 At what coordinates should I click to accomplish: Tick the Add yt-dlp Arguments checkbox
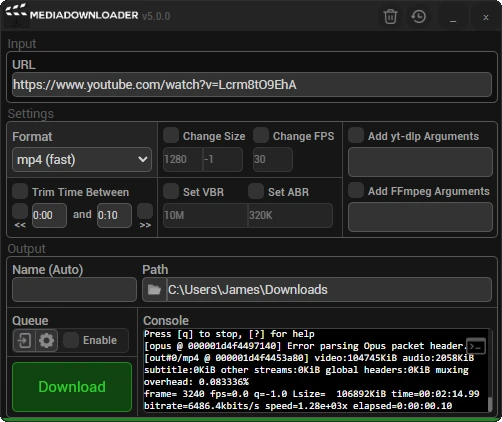tap(356, 136)
